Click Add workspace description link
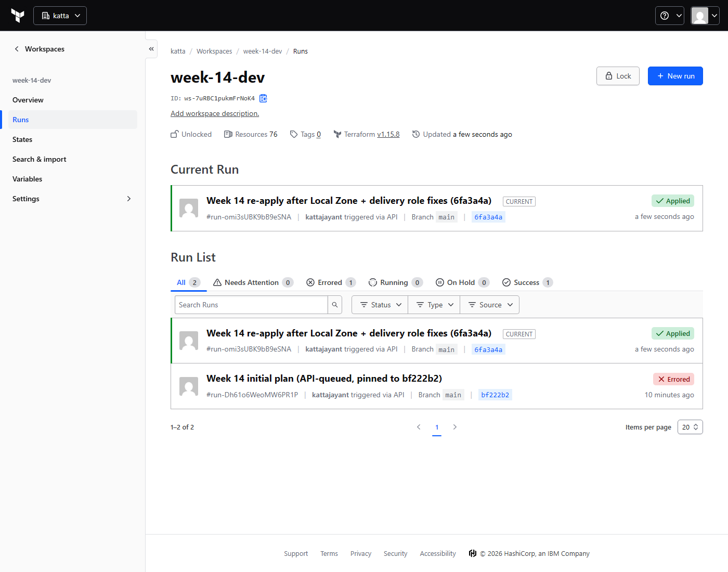 coord(215,113)
